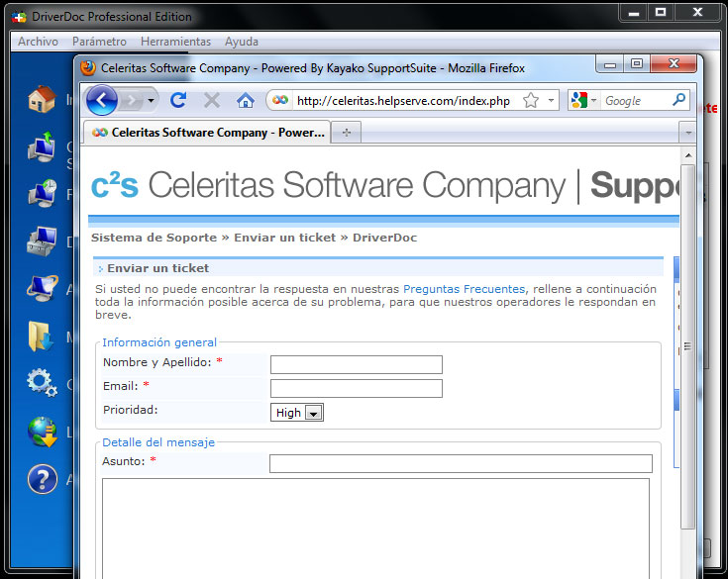Click the folder with arrow sidebar icon

(42, 336)
